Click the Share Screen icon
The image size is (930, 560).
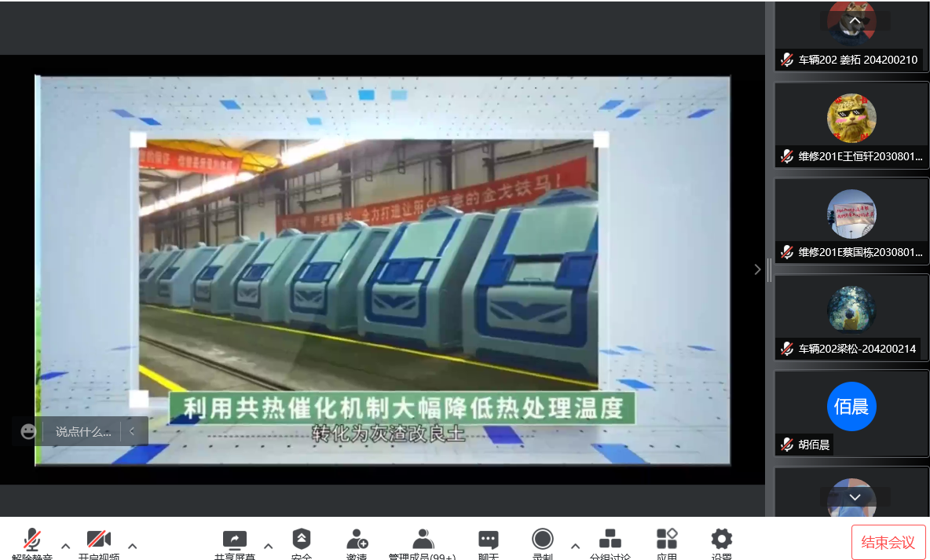tap(234, 540)
